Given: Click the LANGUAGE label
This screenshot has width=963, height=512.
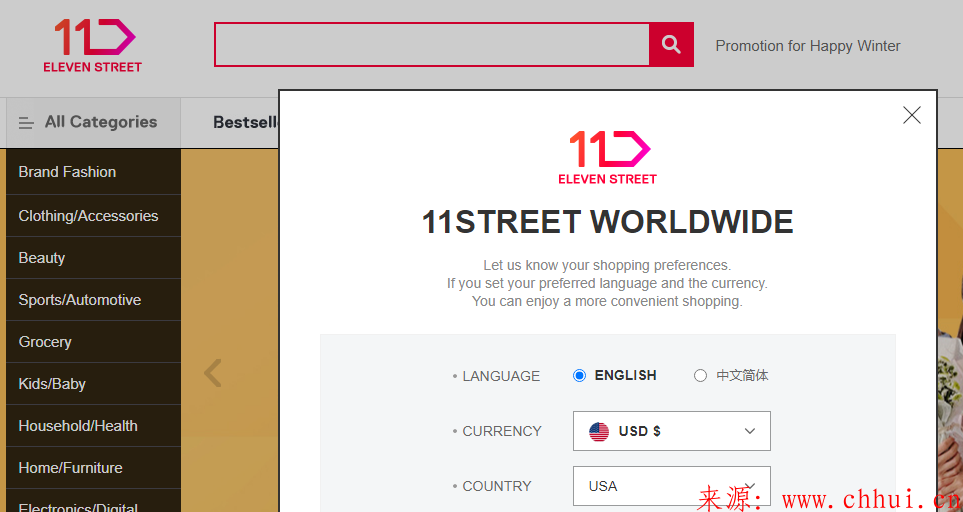Looking at the screenshot, I should 501,376.
